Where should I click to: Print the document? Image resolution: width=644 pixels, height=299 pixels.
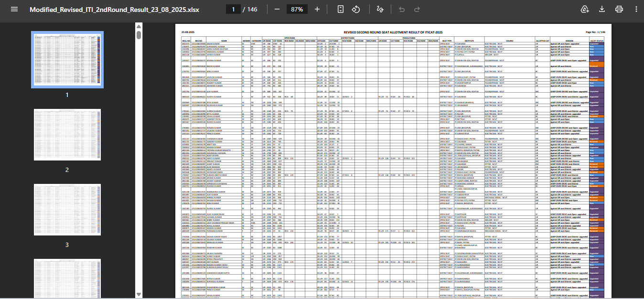[x=619, y=10]
